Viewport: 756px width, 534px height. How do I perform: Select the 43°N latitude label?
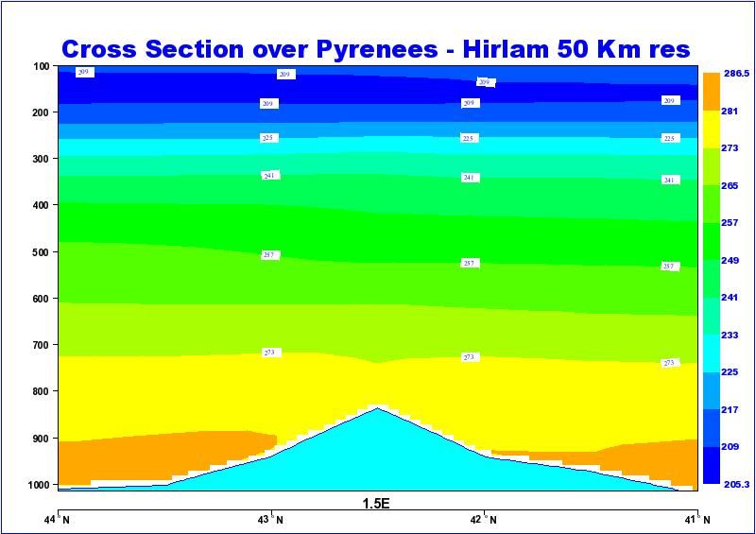click(x=271, y=520)
